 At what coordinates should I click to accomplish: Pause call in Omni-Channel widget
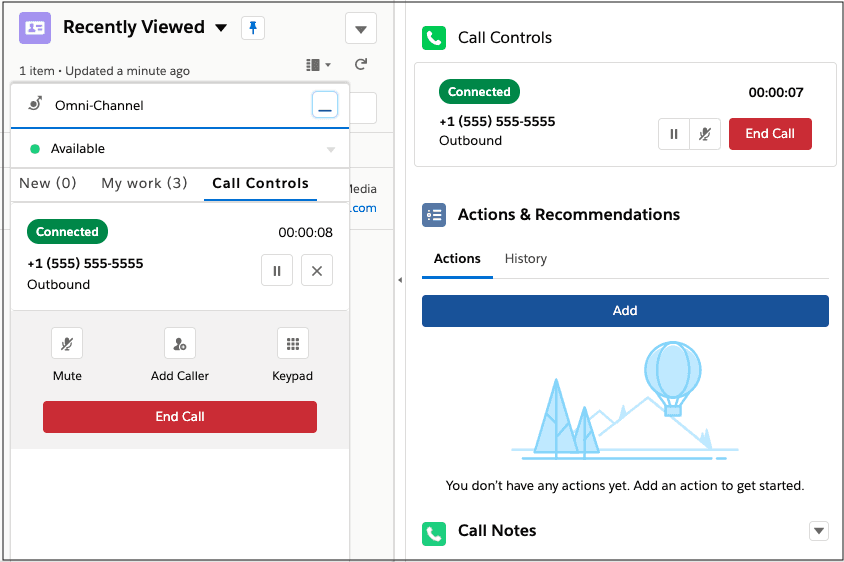coord(277,271)
